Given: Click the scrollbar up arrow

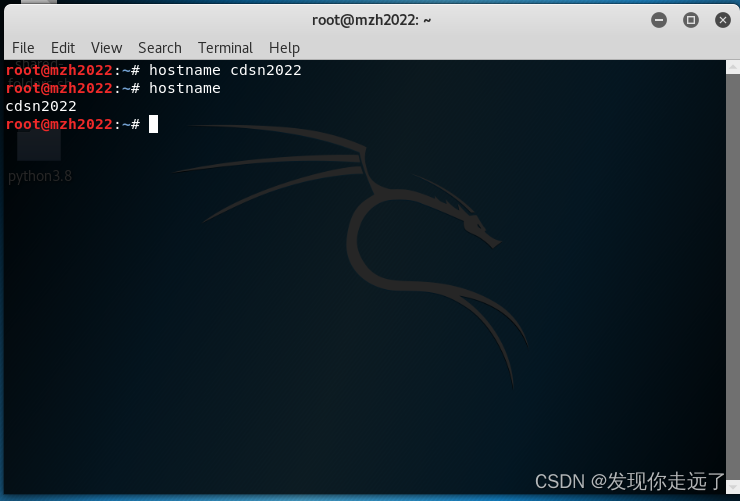Looking at the screenshot, I should tap(732, 67).
